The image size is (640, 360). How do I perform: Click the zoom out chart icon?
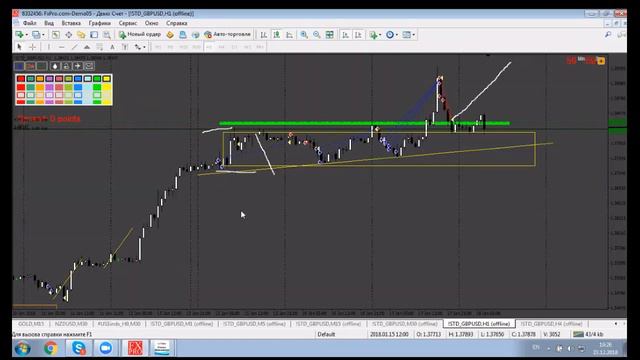(317, 35)
